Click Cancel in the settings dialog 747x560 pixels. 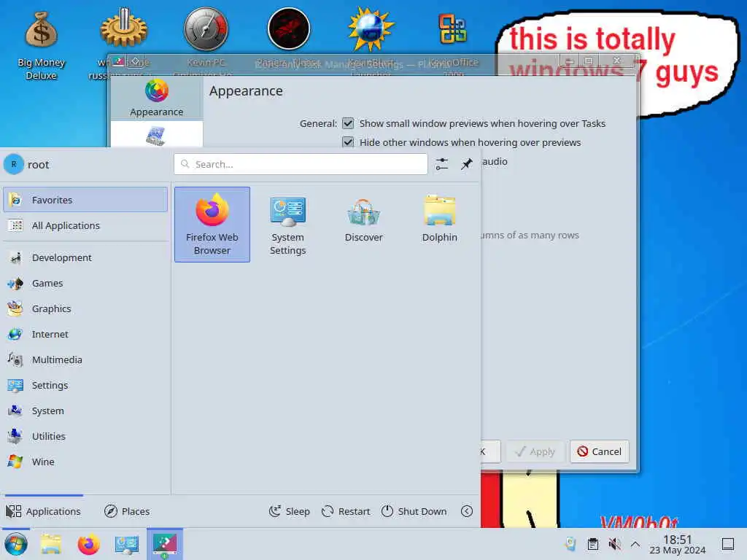coord(600,451)
